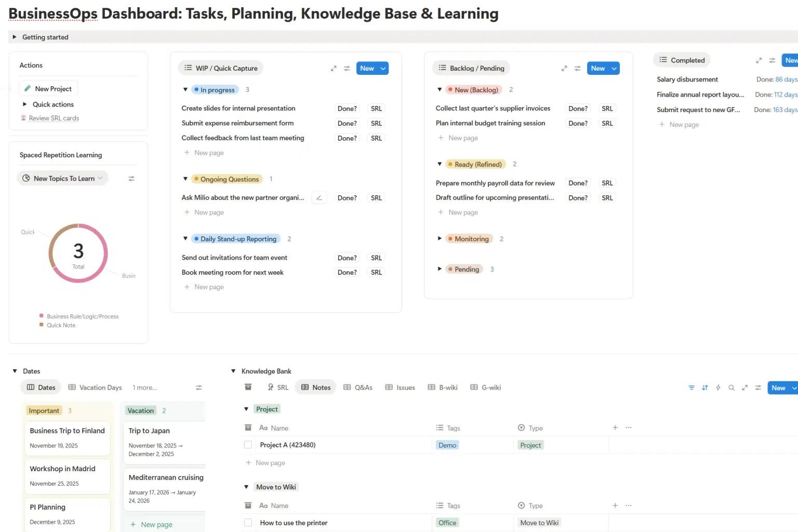Add a property column in the Project table
798x532 pixels.
(x=615, y=428)
